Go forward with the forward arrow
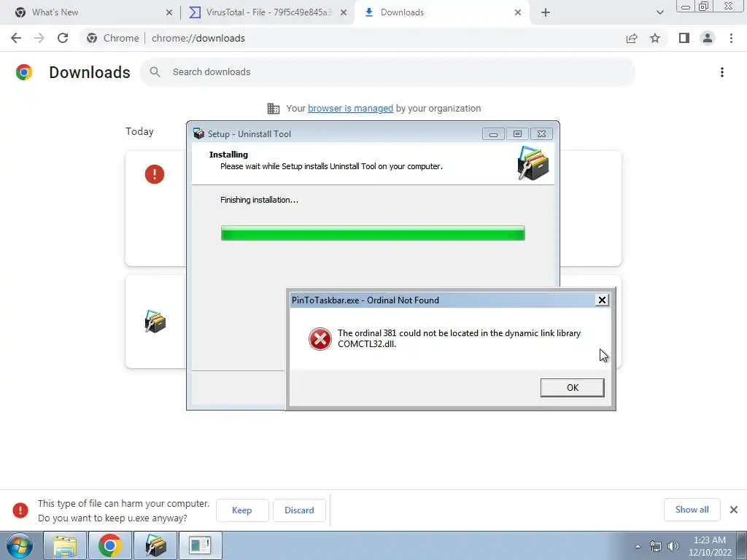The height and width of the screenshot is (560, 747). [x=39, y=38]
